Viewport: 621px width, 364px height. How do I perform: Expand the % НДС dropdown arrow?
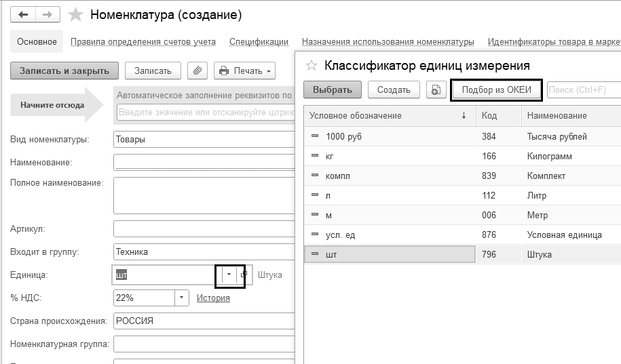pos(181,298)
